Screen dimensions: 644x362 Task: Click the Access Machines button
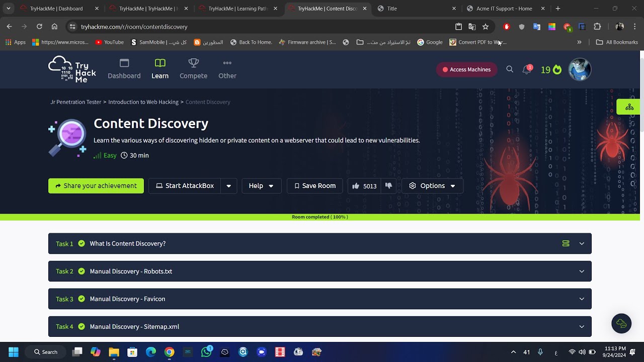coord(466,69)
